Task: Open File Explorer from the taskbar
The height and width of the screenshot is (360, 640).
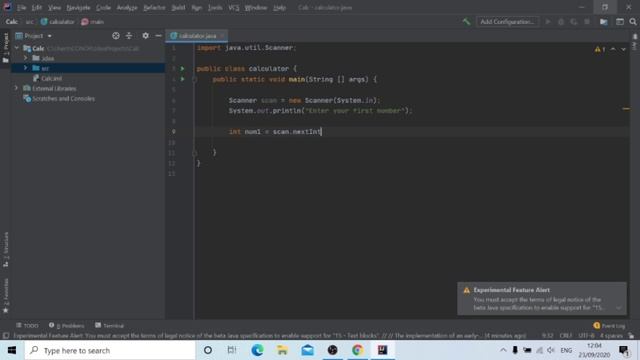Action: coord(282,350)
